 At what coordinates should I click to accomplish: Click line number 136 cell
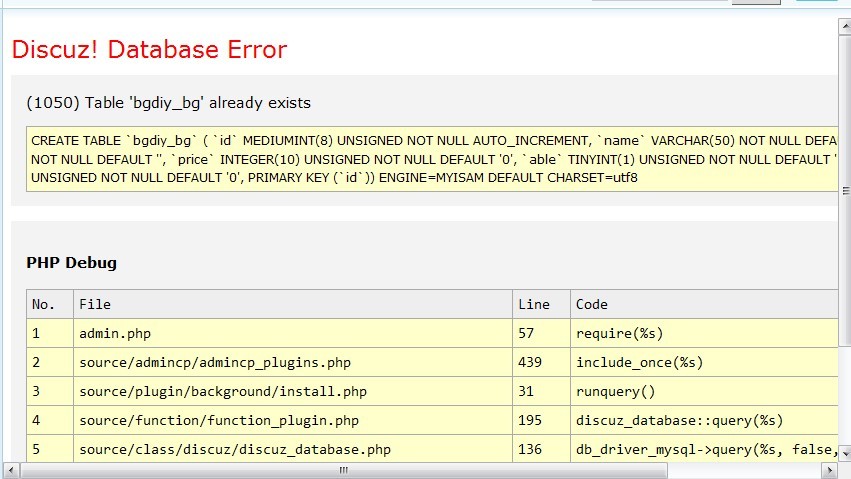541,449
